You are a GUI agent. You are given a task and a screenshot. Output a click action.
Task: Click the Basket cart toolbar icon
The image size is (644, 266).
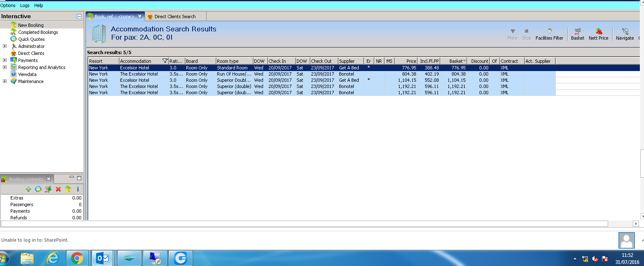(578, 31)
